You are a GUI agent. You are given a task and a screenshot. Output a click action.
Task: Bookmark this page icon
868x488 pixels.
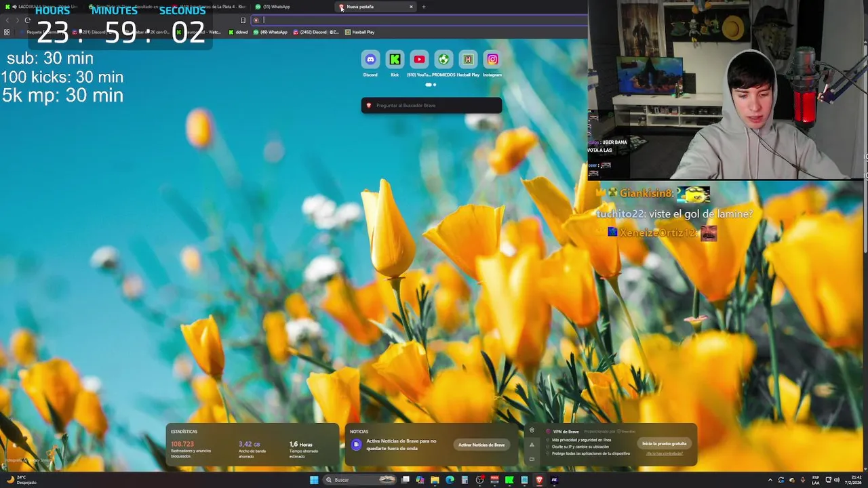pyautogui.click(x=243, y=20)
